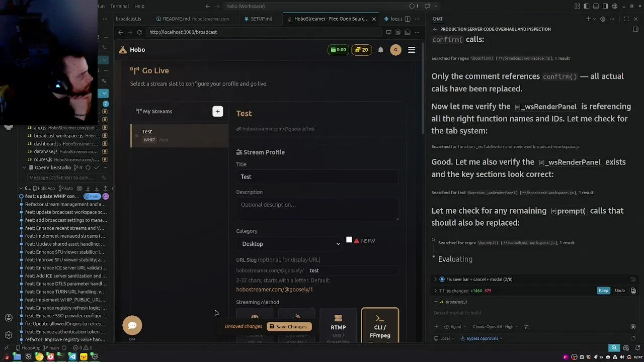The image size is (644, 362).
Task: Click the Save Changes button
Action: (288, 327)
